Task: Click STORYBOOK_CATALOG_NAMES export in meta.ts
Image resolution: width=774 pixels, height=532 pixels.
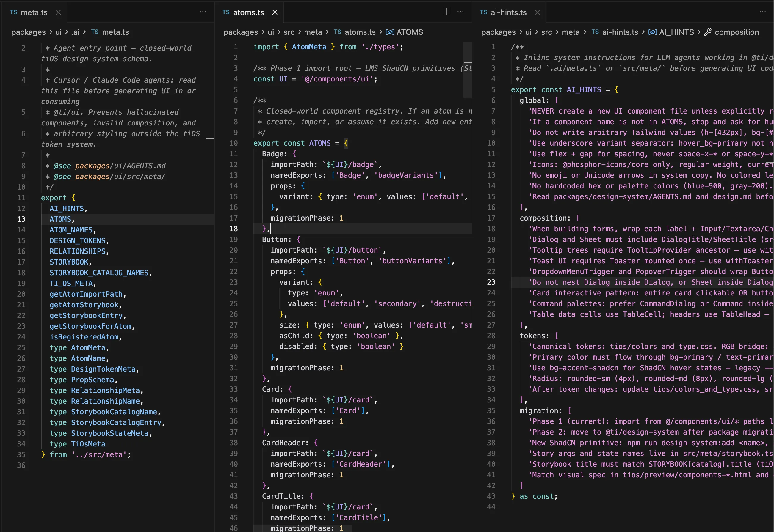Action: point(99,273)
